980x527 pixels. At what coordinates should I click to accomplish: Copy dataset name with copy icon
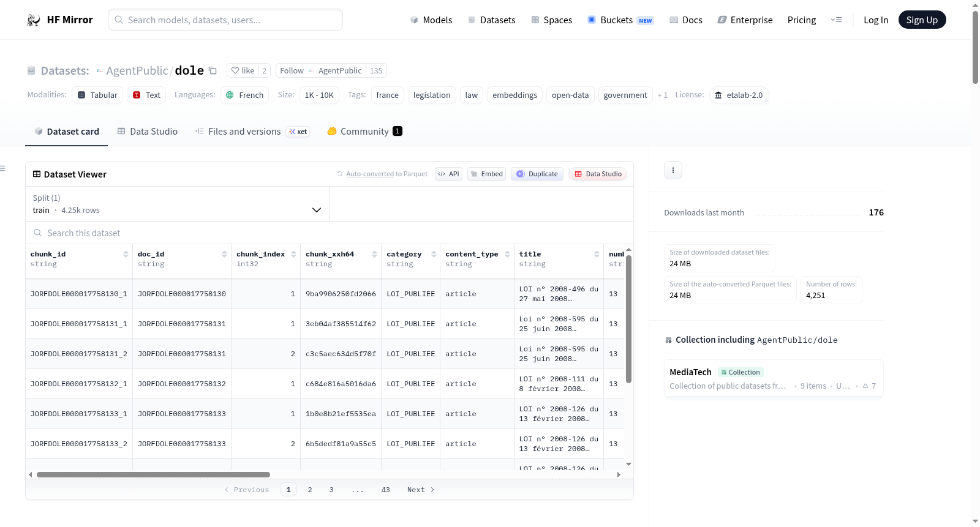(x=213, y=70)
